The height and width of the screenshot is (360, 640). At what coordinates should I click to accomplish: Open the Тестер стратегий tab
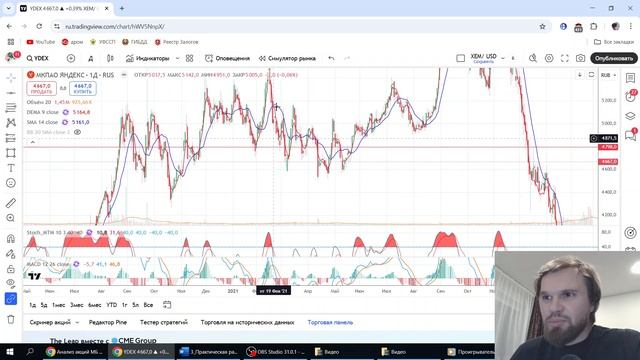tap(164, 322)
